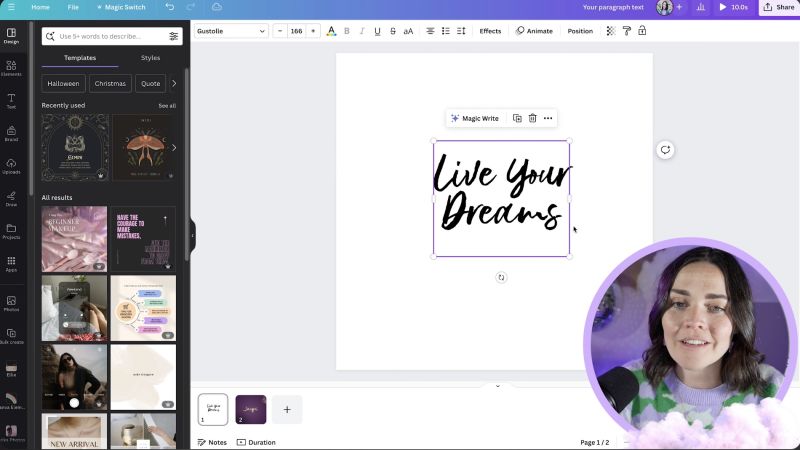Open the Notes panel

pyautogui.click(x=212, y=442)
